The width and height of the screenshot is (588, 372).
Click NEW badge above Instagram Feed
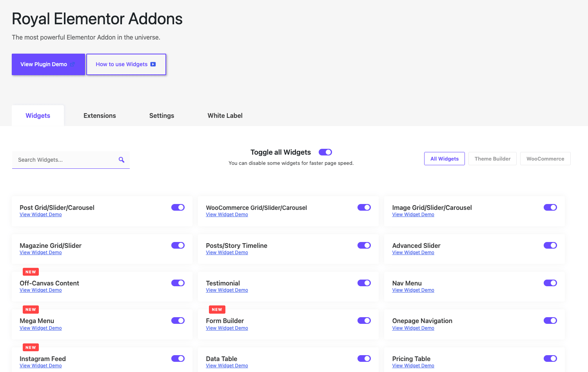pos(31,347)
